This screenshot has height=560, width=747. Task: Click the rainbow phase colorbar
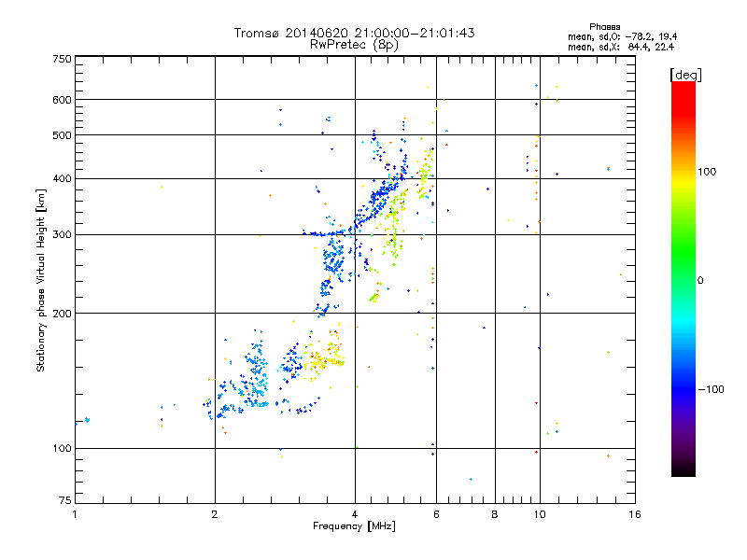click(684, 278)
